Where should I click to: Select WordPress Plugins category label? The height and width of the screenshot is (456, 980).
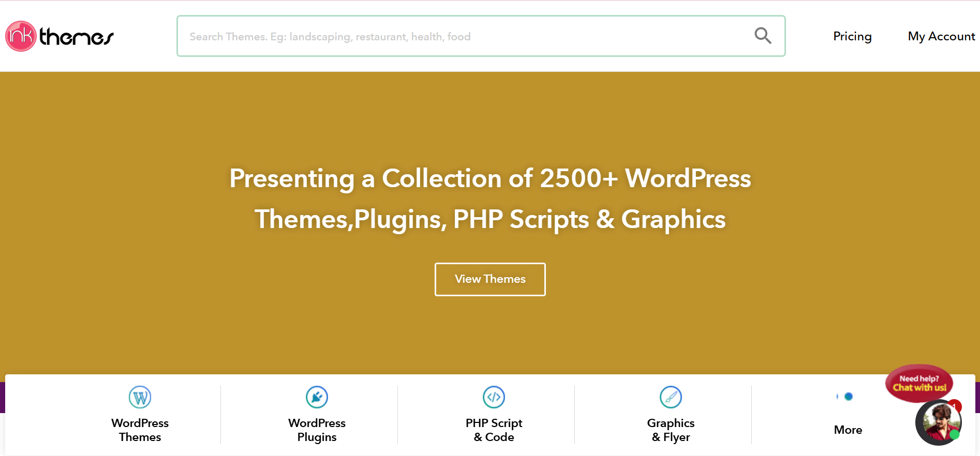[317, 430]
